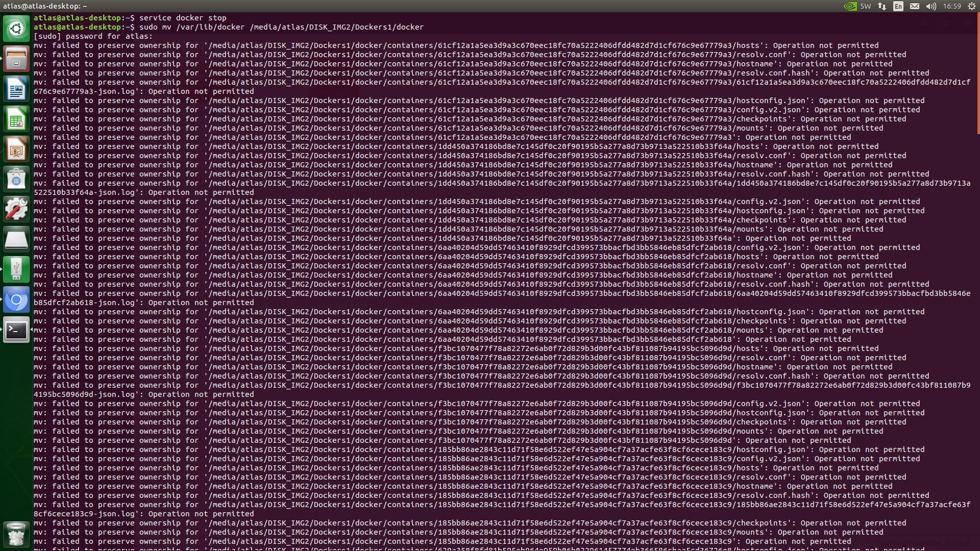The image size is (980, 551).
Task: Open the network connections indicator menu
Action: 882,6
